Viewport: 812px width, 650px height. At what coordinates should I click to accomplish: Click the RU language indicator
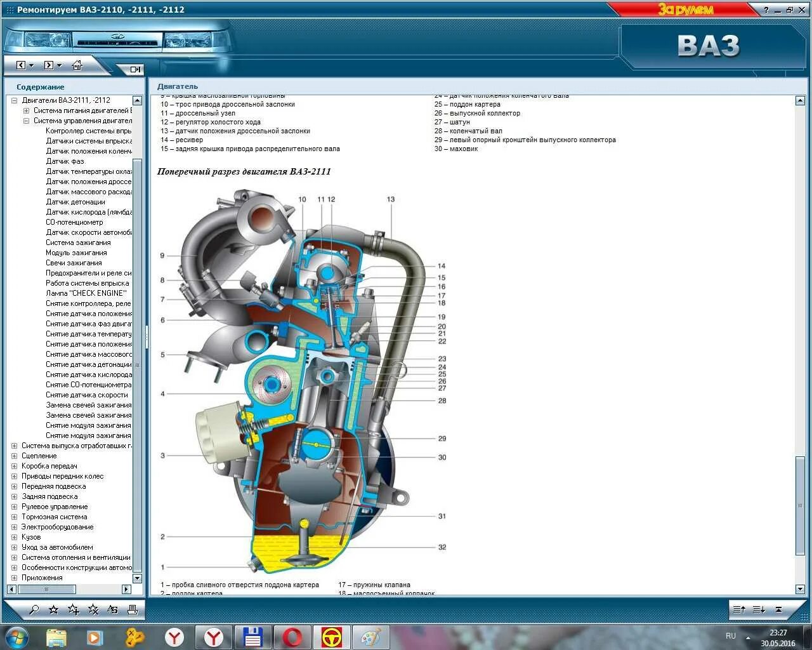pyautogui.click(x=731, y=636)
